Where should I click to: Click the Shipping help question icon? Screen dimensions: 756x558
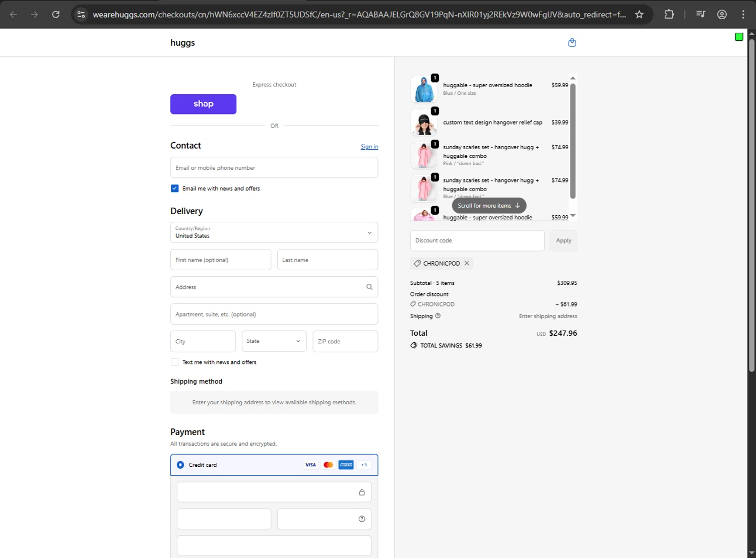pyautogui.click(x=437, y=316)
